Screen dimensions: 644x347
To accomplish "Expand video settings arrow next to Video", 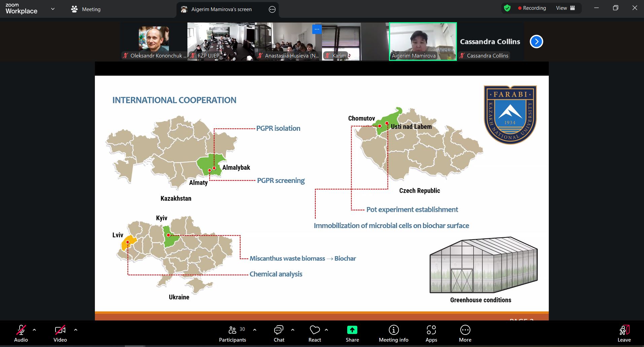I will point(76,330).
